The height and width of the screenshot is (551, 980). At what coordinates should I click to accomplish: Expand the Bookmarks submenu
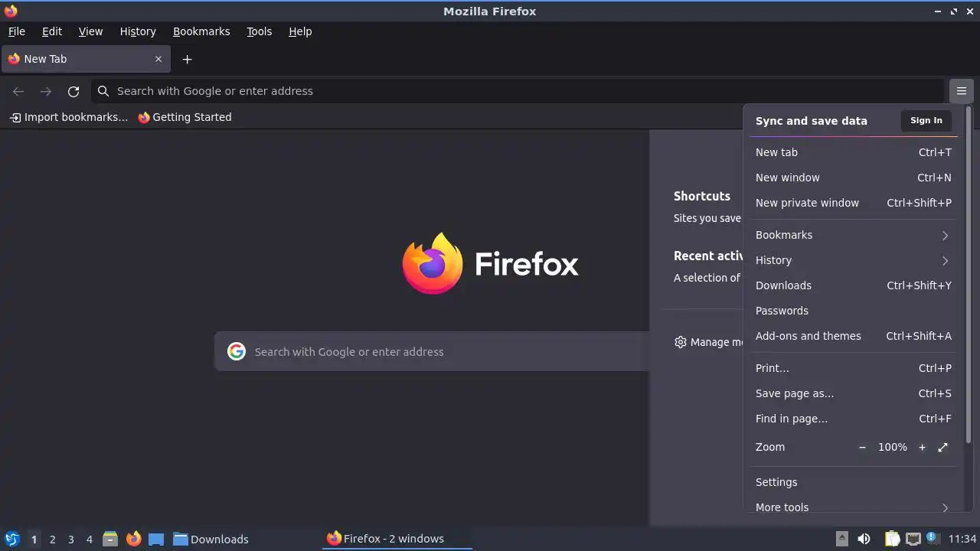[x=852, y=235]
